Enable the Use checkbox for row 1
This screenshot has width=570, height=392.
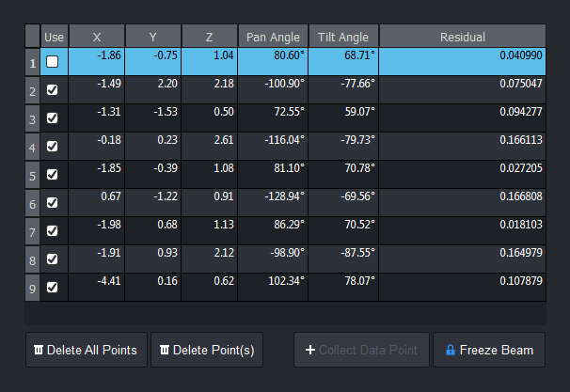pyautogui.click(x=53, y=62)
